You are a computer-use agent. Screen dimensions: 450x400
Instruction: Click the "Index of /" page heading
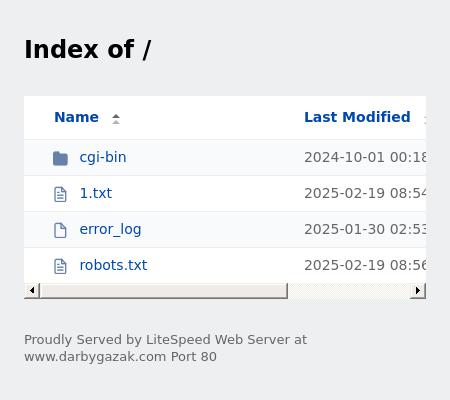tap(88, 50)
